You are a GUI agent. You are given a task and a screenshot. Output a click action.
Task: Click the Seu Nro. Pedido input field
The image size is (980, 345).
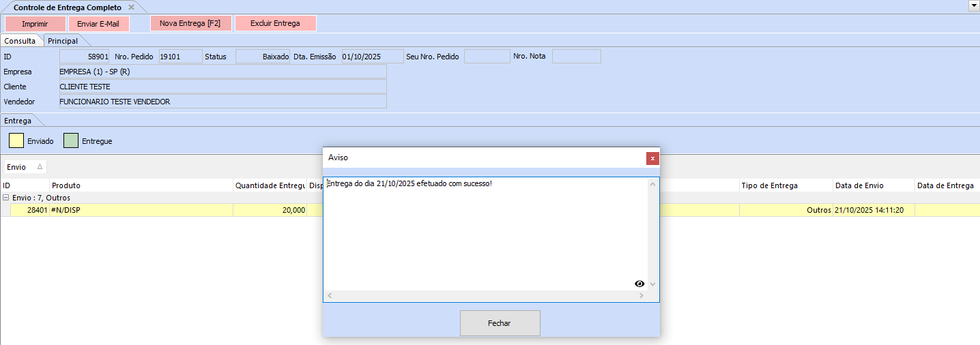tap(486, 57)
